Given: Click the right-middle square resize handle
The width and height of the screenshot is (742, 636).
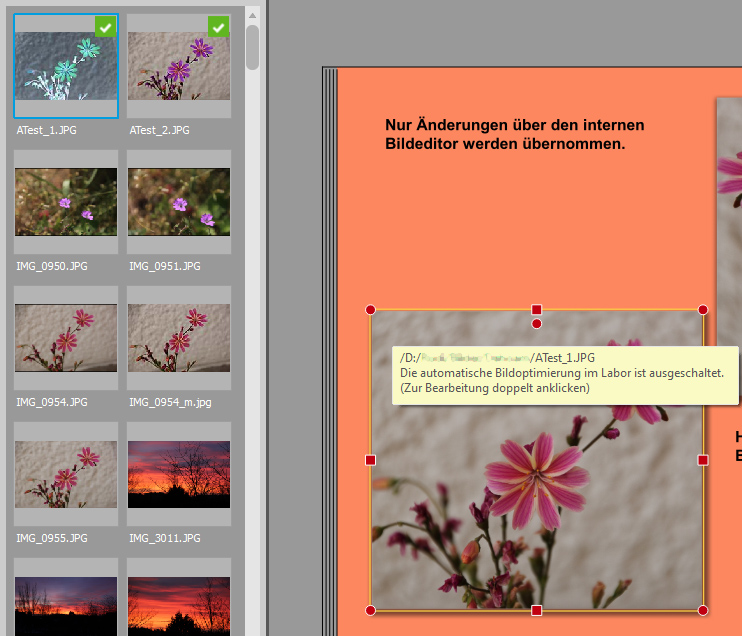Looking at the screenshot, I should [x=703, y=460].
